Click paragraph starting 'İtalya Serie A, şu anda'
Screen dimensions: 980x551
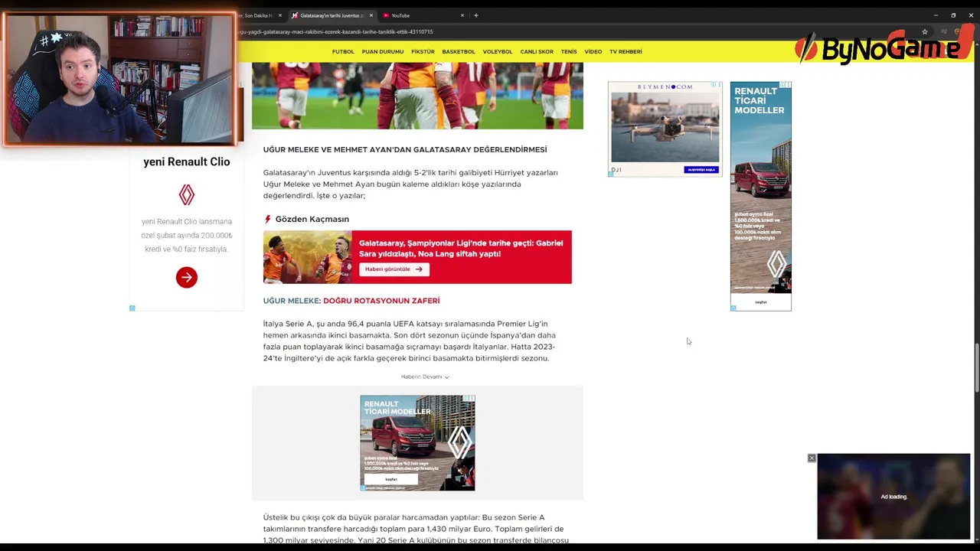click(410, 341)
